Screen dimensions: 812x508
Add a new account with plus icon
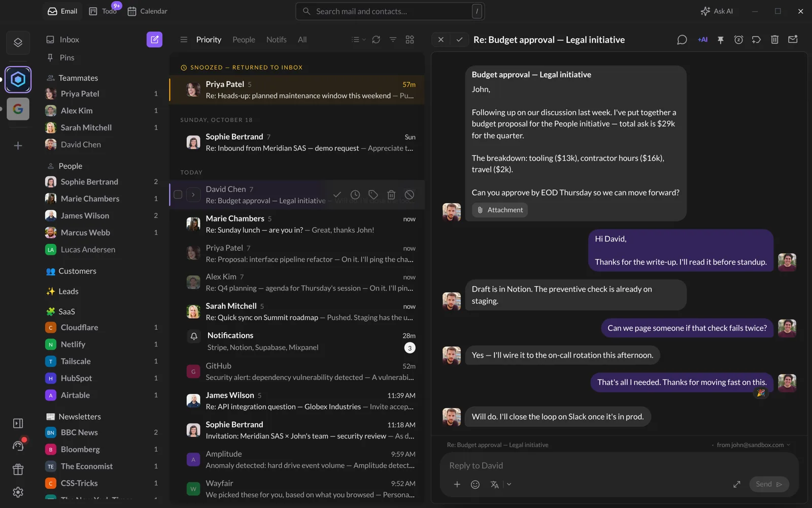point(18,146)
